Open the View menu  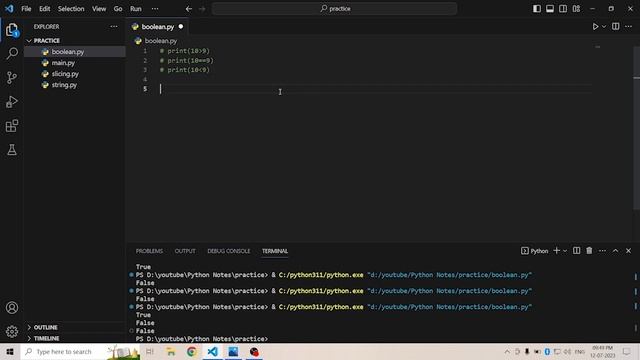[x=99, y=9]
